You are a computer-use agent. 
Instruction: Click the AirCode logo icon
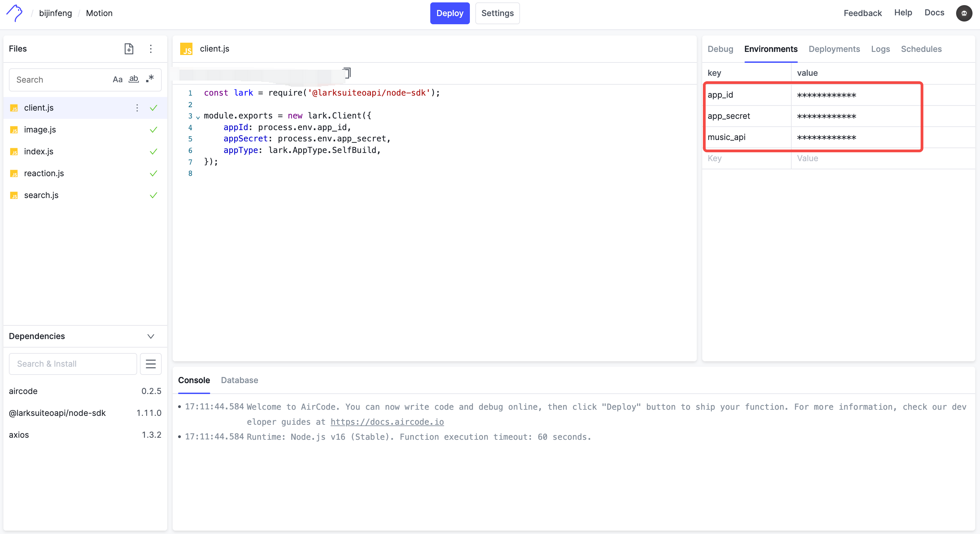[x=14, y=13]
